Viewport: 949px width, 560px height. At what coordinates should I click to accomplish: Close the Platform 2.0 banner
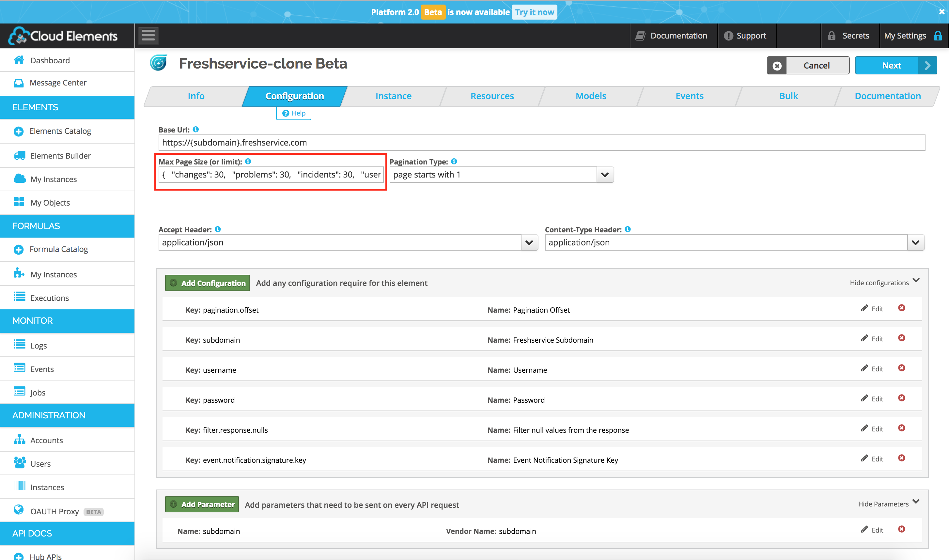tap(941, 12)
